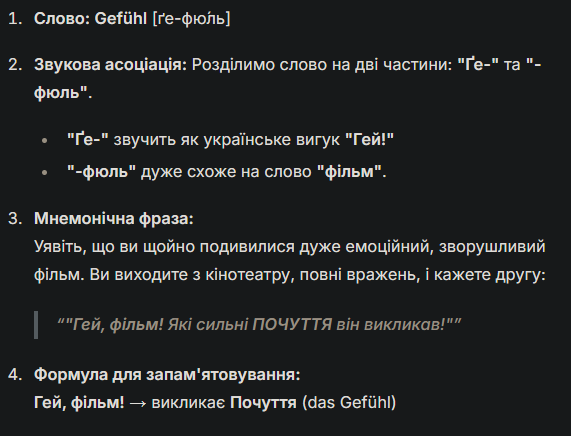Click bold 'Гей, фільм!' in formula line
Image resolution: width=571 pixels, height=436 pixels.
(79, 403)
